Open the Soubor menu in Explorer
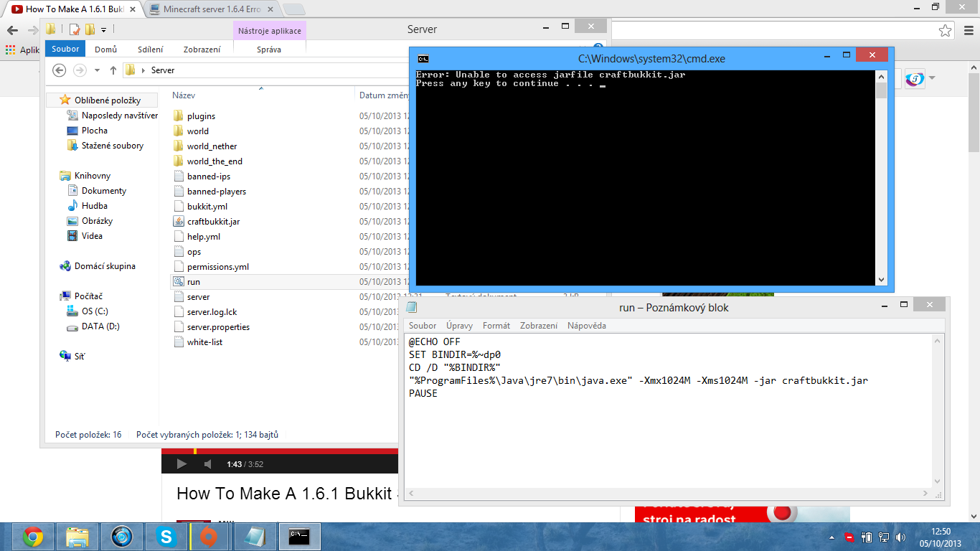 coord(65,50)
